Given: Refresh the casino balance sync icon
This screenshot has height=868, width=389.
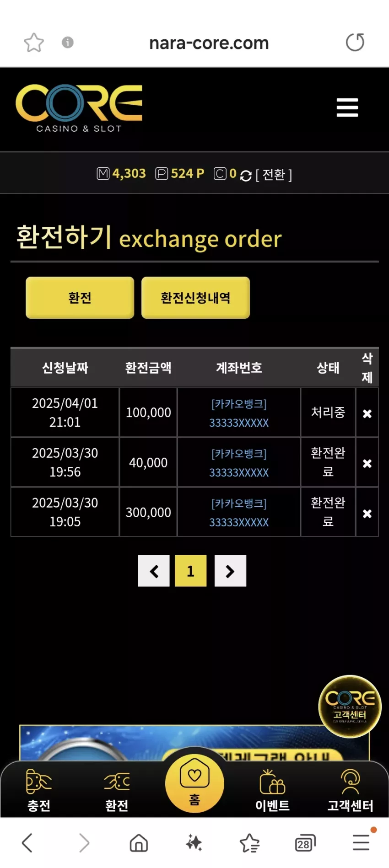Looking at the screenshot, I should [246, 176].
